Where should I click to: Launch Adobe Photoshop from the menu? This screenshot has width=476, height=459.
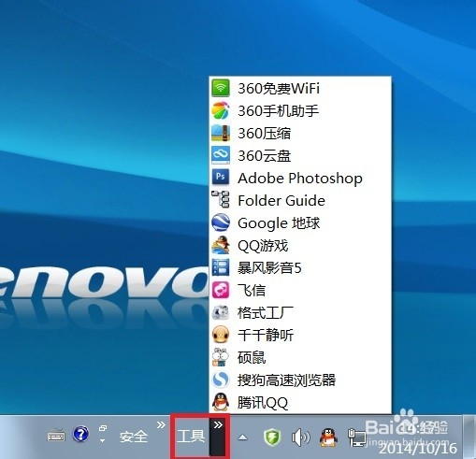(x=300, y=178)
